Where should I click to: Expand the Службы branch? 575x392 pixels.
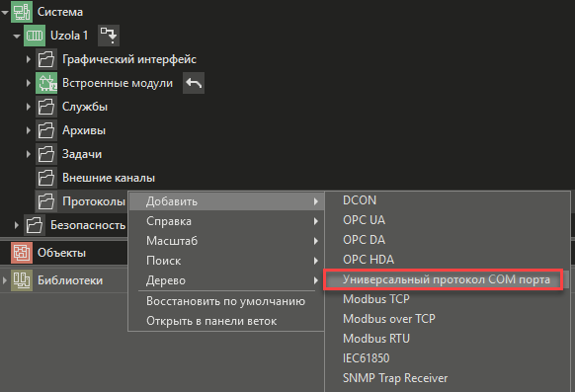29,107
